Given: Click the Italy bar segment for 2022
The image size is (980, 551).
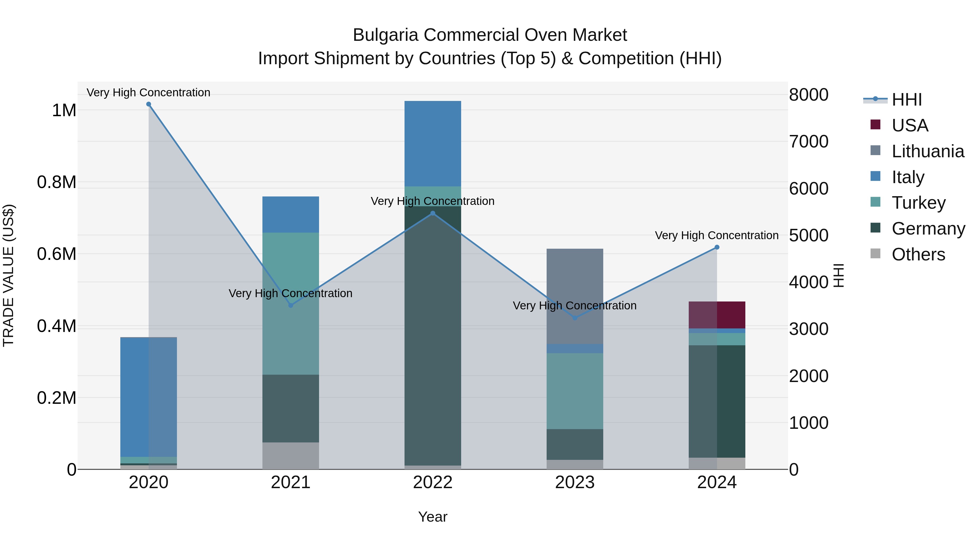Looking at the screenshot, I should click(433, 144).
